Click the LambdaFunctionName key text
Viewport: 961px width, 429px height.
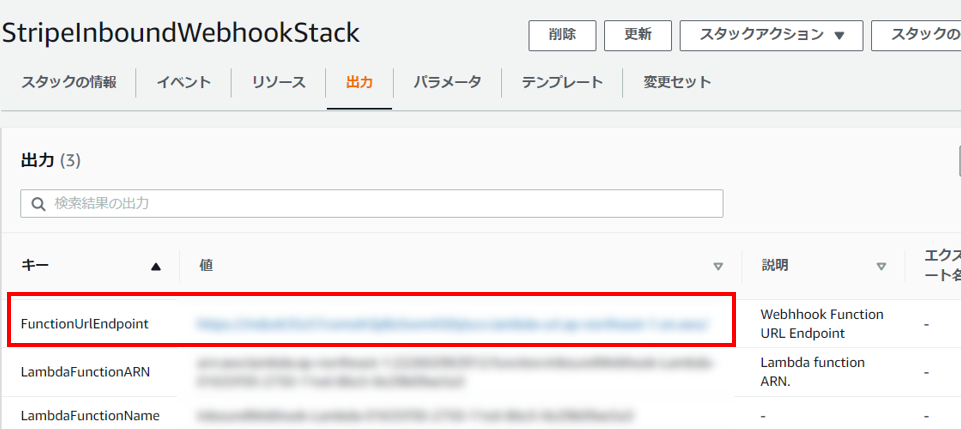click(x=90, y=416)
